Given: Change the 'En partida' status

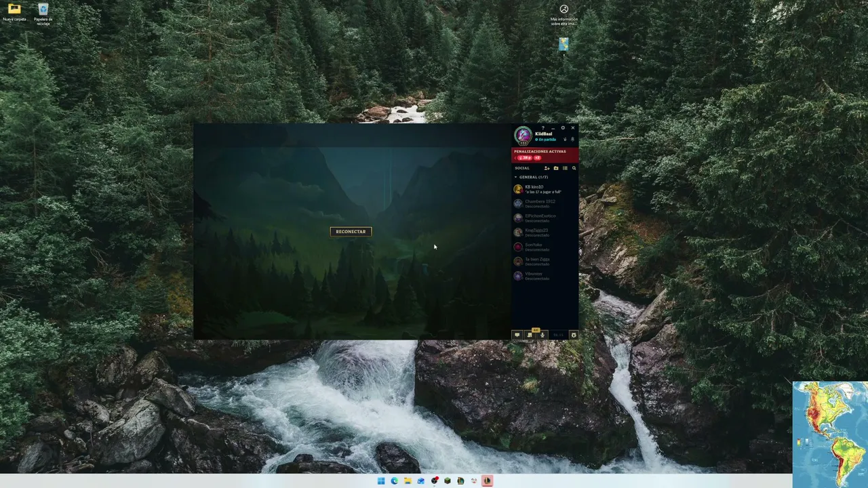Looking at the screenshot, I should (x=545, y=140).
